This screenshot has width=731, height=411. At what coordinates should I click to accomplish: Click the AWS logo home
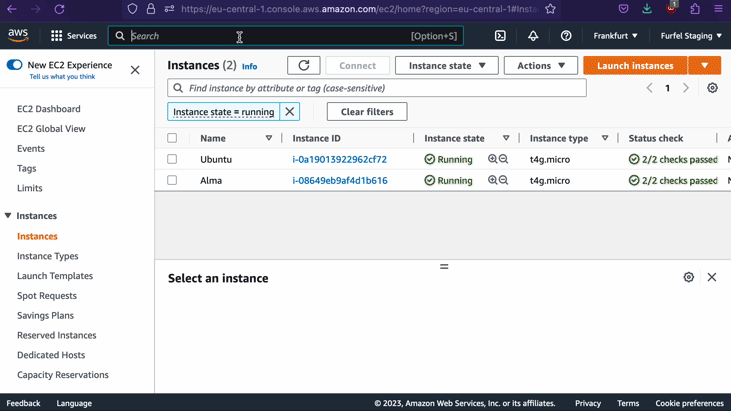coord(18,35)
